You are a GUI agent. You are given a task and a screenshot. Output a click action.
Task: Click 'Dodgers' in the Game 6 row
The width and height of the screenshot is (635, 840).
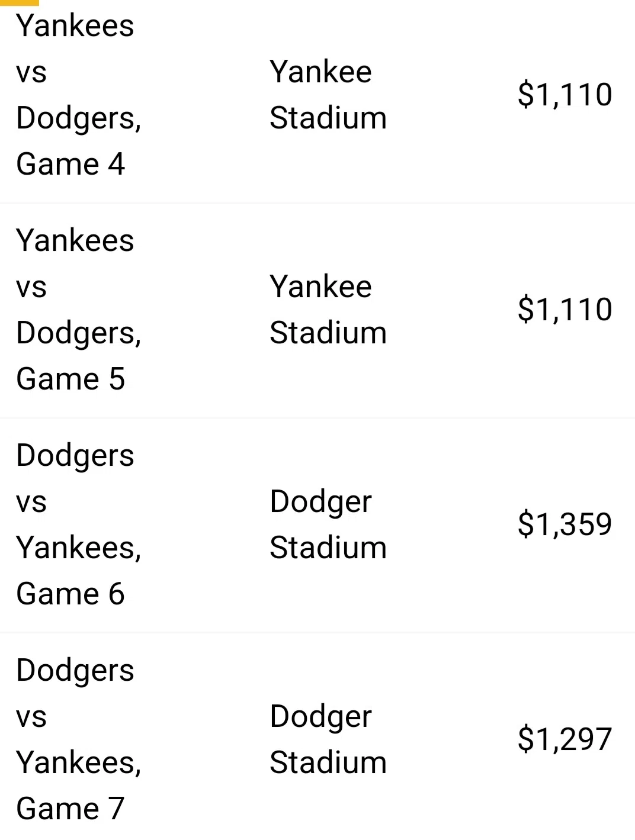tap(75, 456)
